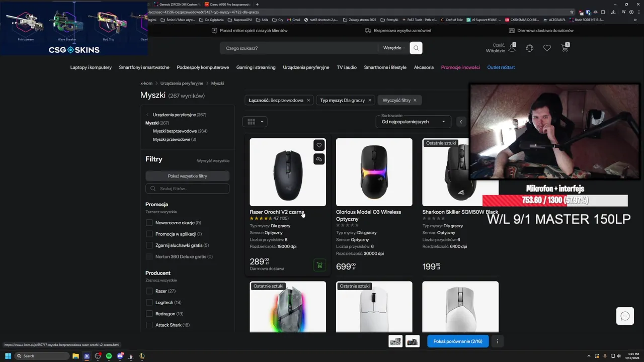Screen dimensions: 644x362
Task: Open Spotify in the taskbar
Action: [109, 356]
